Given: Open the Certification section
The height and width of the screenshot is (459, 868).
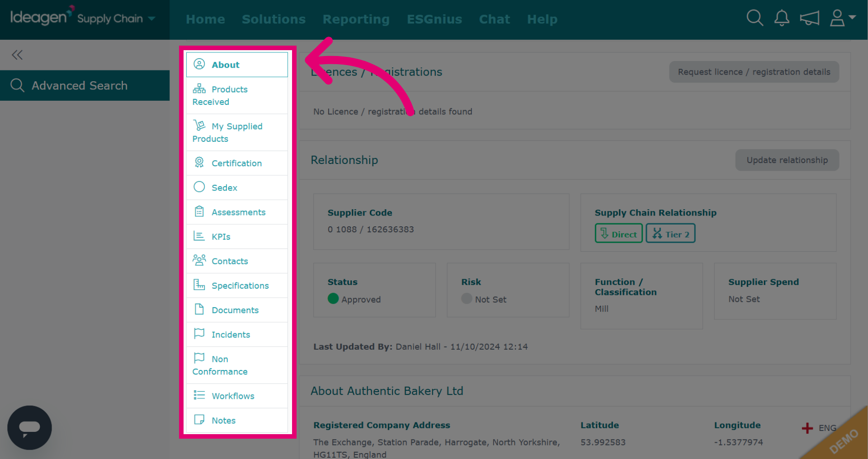Looking at the screenshot, I should click(x=237, y=163).
